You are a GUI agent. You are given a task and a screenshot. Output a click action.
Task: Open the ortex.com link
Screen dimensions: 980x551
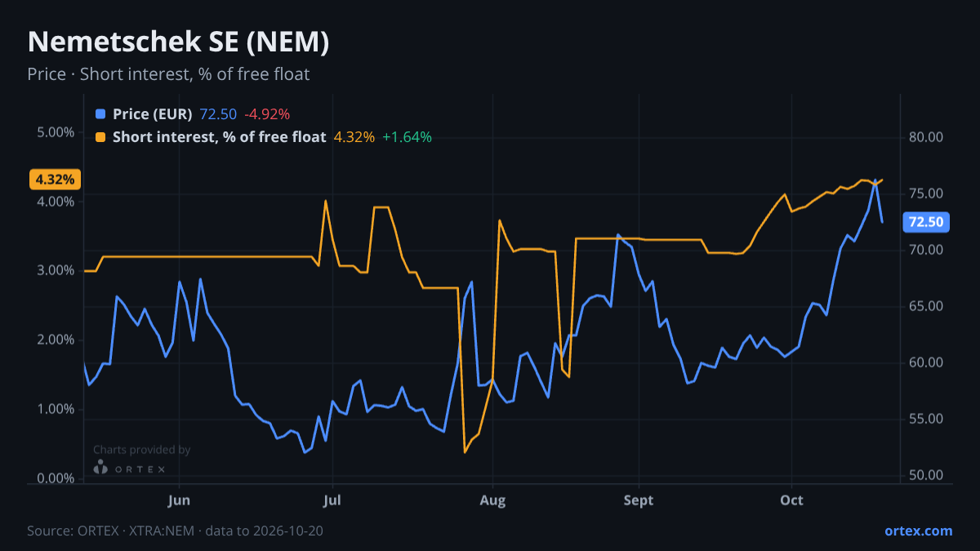pos(918,531)
